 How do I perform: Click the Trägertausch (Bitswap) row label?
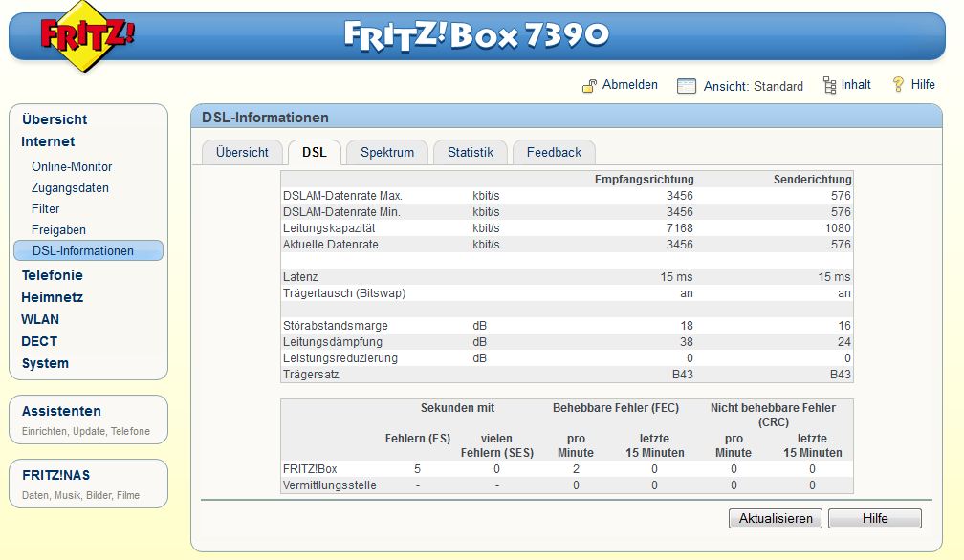(x=344, y=293)
